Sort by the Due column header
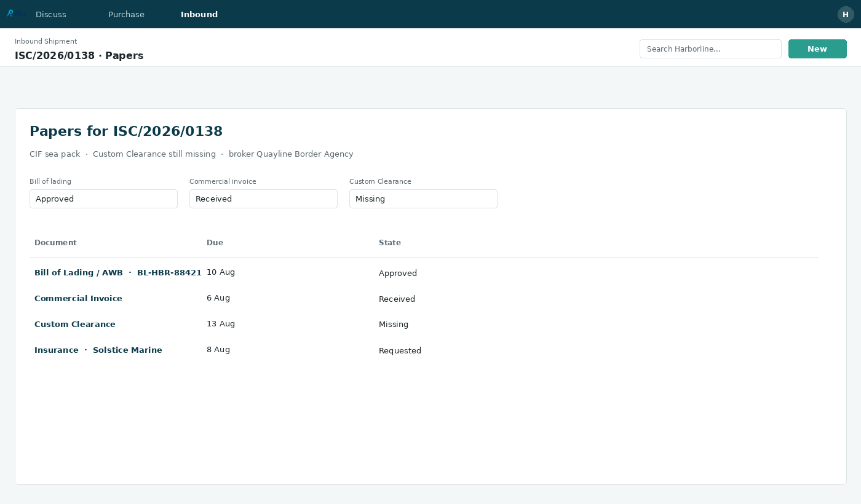Image resolution: width=861 pixels, height=504 pixels. click(x=215, y=243)
